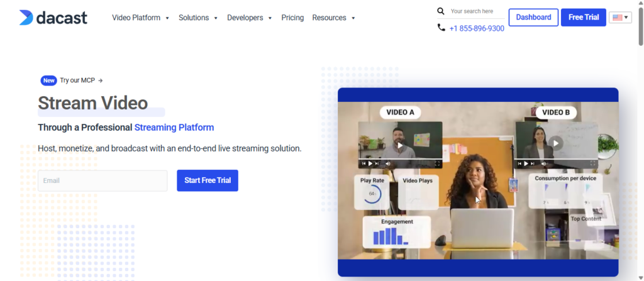644x281 pixels.
Task: Click the fullscreen icon under Video B
Action: (593, 163)
